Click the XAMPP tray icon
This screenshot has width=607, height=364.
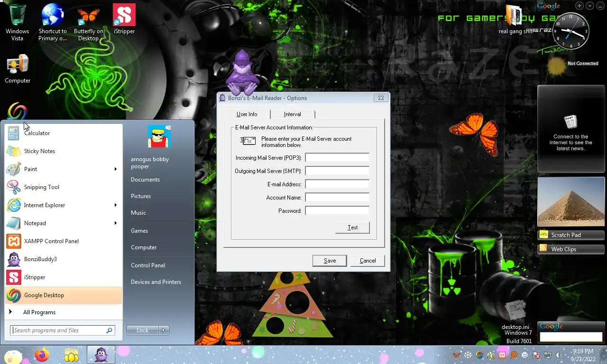(x=502, y=355)
